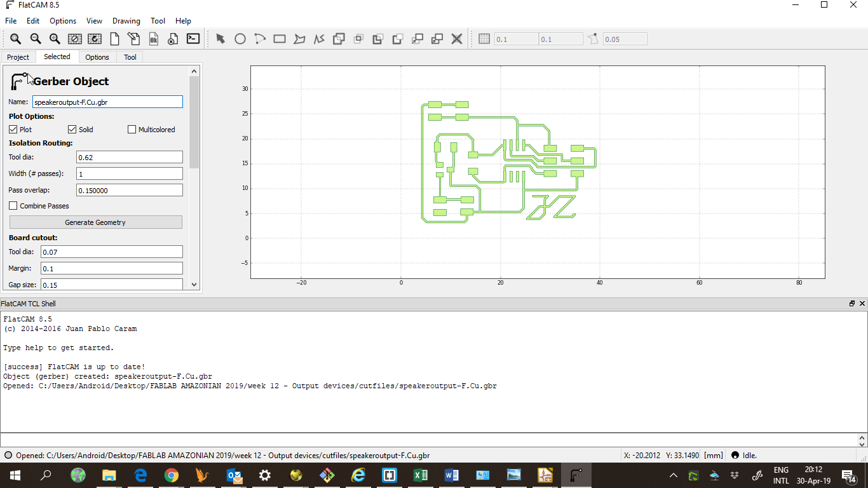Image resolution: width=868 pixels, height=488 pixels.
Task: Open Google Chrome from the taskbar
Action: [172, 475]
